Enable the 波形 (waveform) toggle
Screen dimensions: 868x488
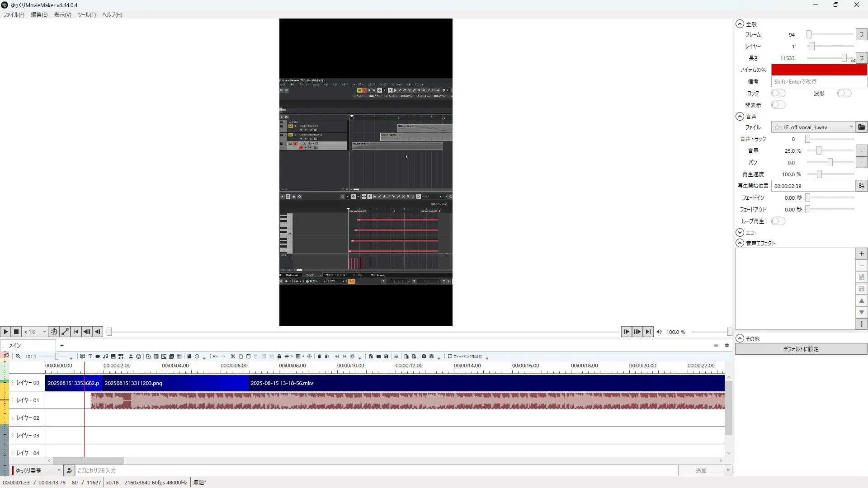[844, 94]
